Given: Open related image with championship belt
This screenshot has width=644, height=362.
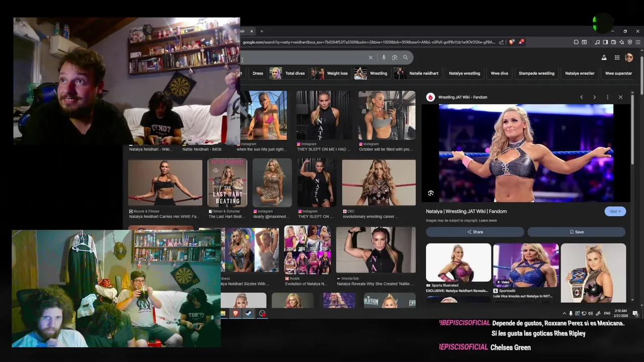Looking at the screenshot, I should pos(593,273).
